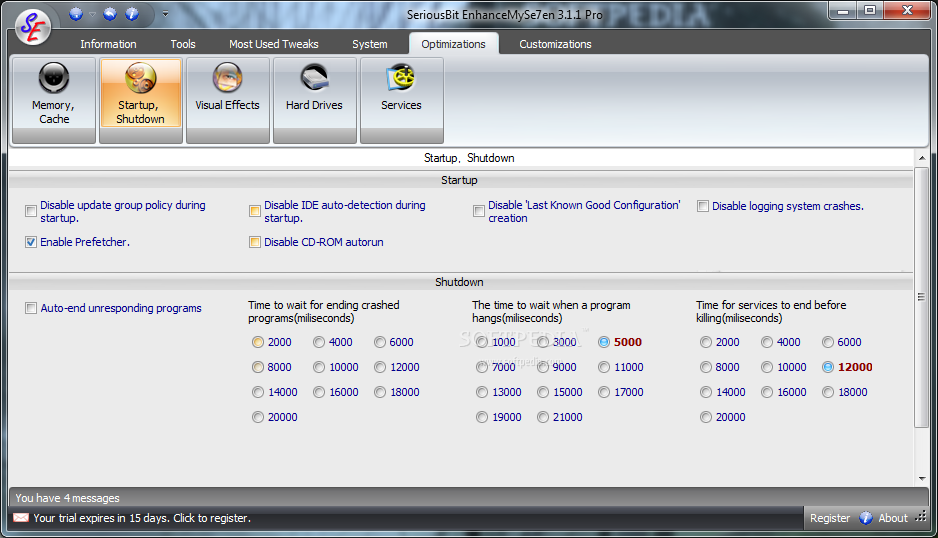938x538 pixels.
Task: Toggle Disable update group policy during startup
Action: [31, 211]
